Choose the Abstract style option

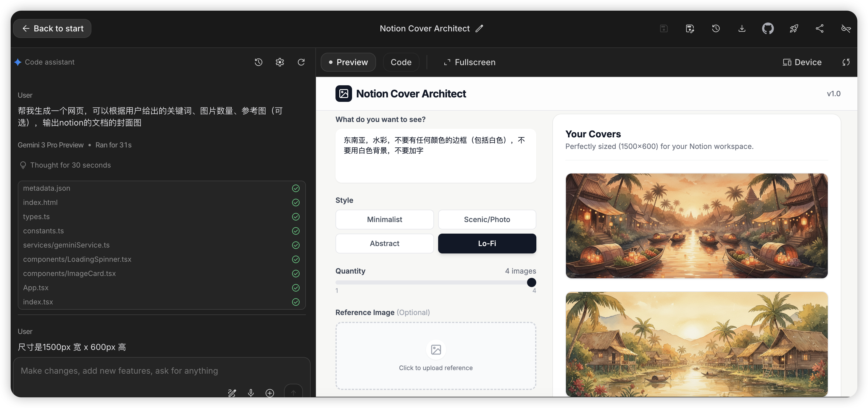(x=384, y=243)
